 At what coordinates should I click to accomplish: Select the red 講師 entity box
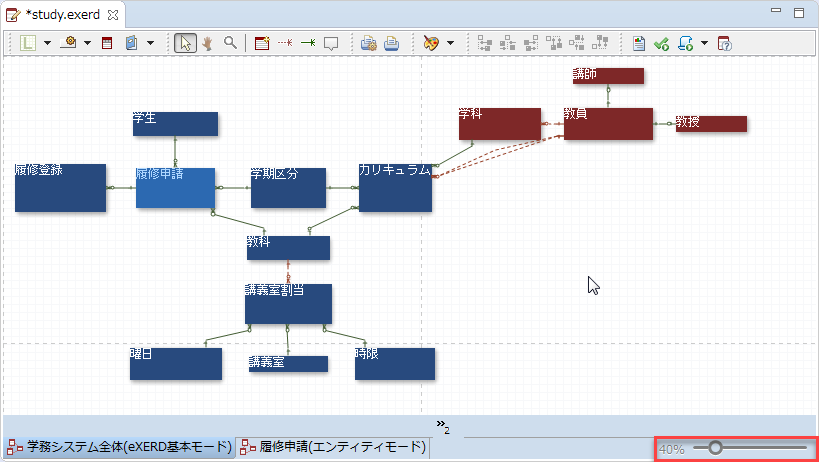(x=609, y=76)
